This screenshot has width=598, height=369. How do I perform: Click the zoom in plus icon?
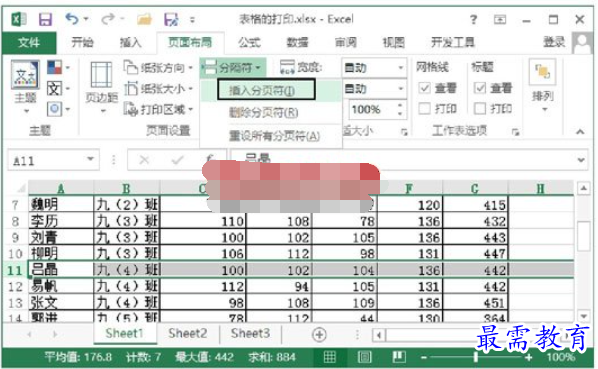529,358
